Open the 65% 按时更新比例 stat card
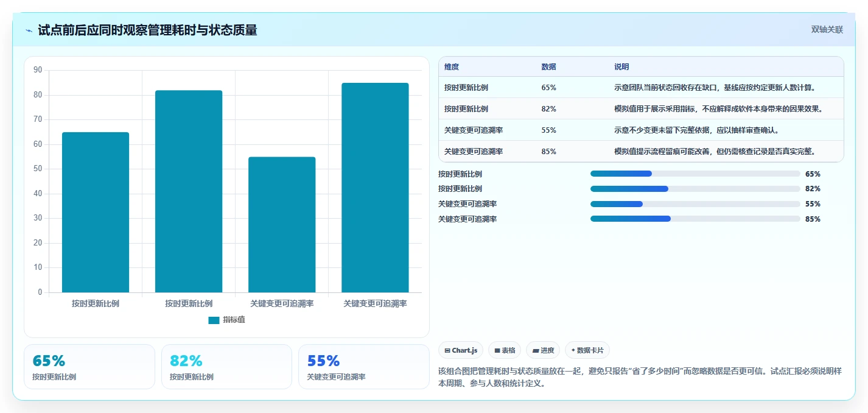Viewport: 868px width, 413px height. 89,367
